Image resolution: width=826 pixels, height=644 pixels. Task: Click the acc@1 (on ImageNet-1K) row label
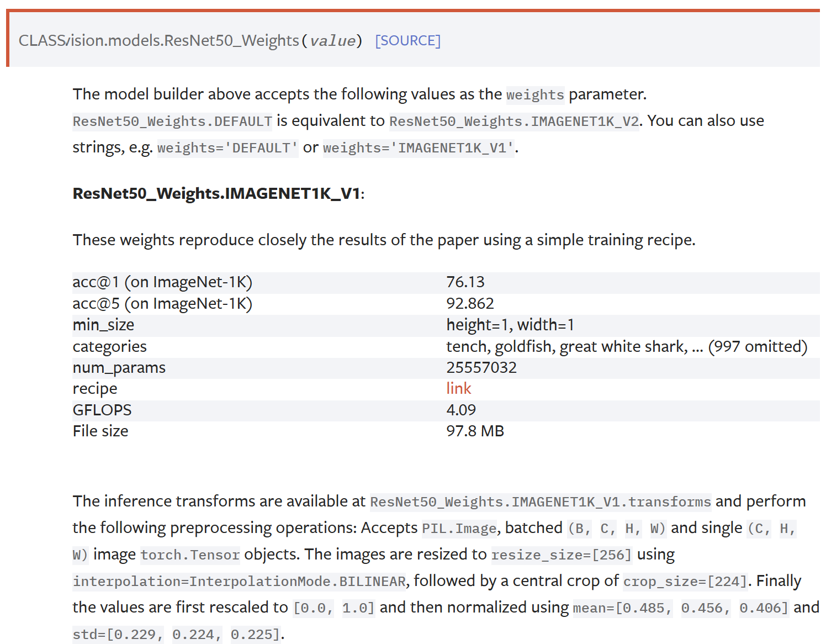(x=162, y=282)
